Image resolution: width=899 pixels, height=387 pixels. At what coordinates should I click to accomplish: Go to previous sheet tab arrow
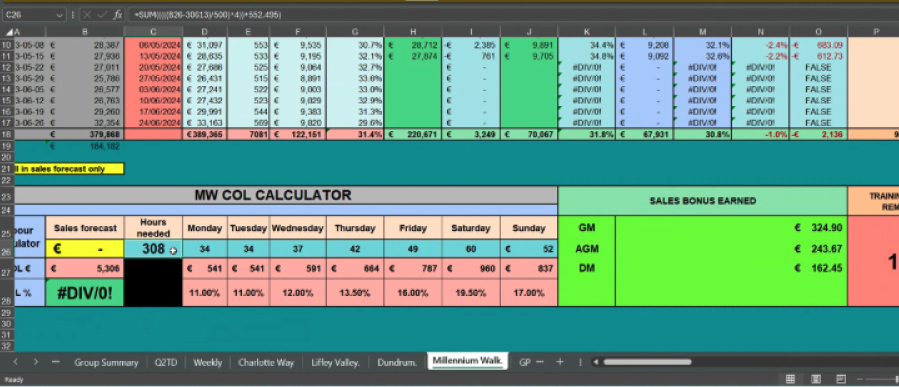coord(15,362)
